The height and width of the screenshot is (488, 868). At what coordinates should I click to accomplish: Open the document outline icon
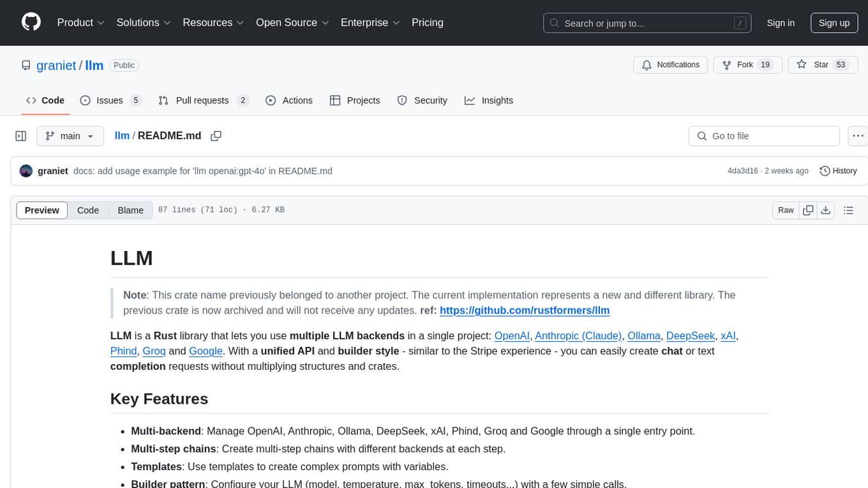[x=848, y=210]
